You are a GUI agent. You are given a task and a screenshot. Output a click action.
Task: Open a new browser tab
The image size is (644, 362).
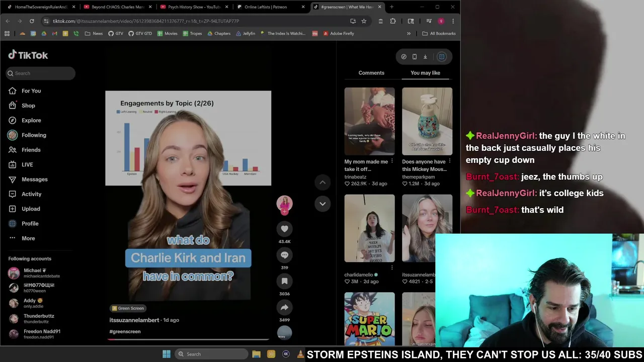(391, 7)
